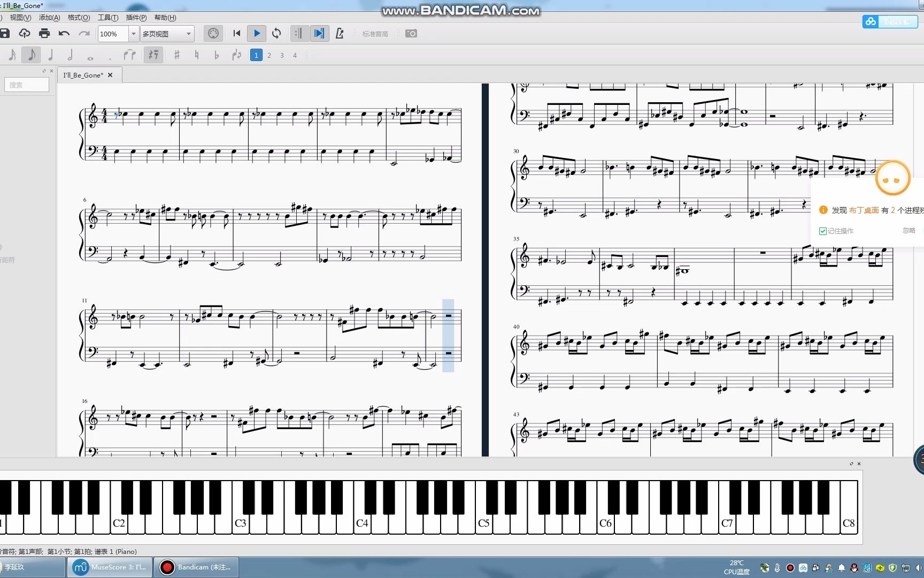Close the piano keyboard panel
924x578 pixels.
click(859, 463)
